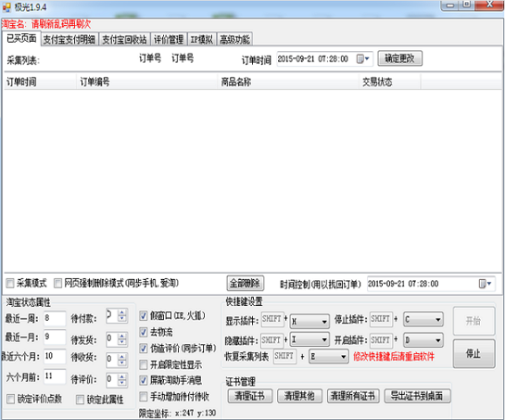Uncheck 去物流 option
The image size is (505, 420).
(x=144, y=332)
